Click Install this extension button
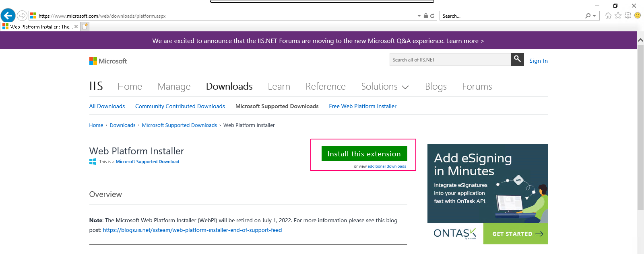The height and width of the screenshot is (254, 644). tap(364, 154)
